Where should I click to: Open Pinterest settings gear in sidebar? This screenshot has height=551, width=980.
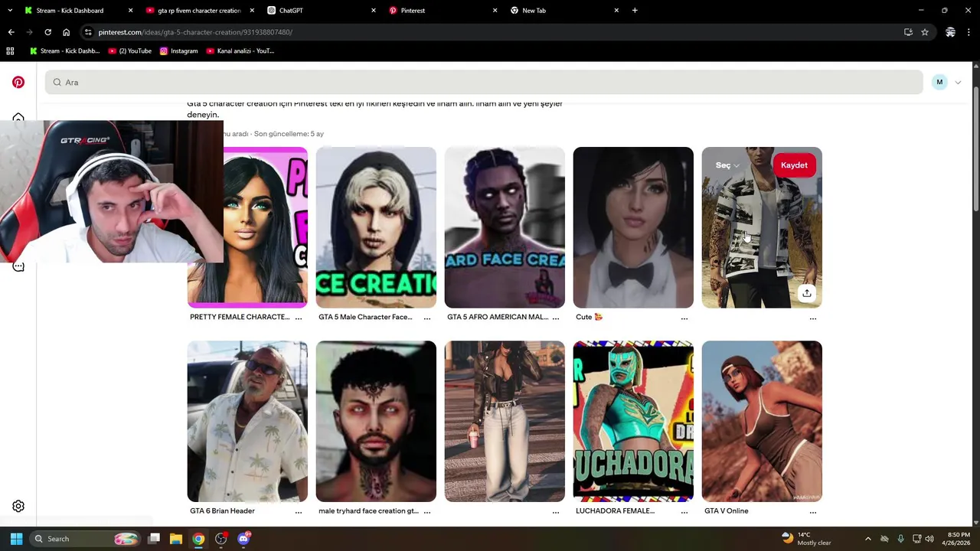[x=18, y=506]
